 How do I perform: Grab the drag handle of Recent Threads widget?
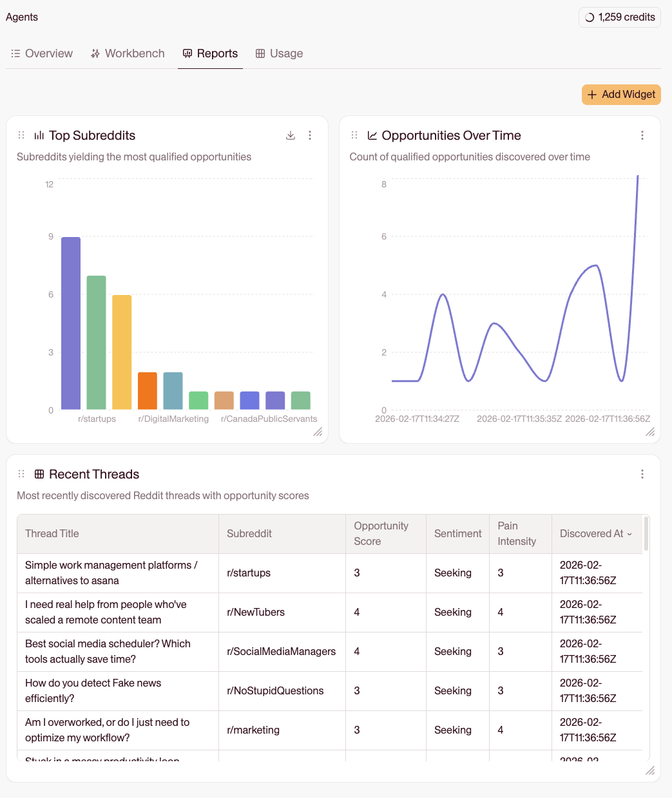click(21, 474)
